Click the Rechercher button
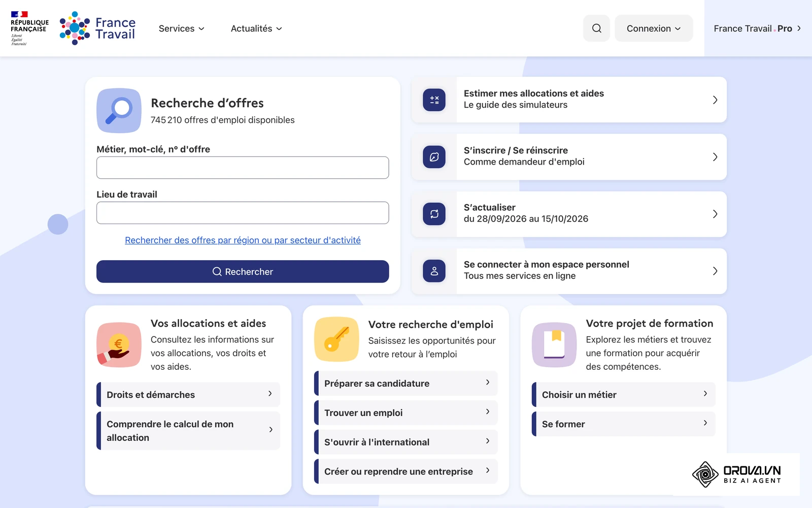The width and height of the screenshot is (812, 508). 243,272
